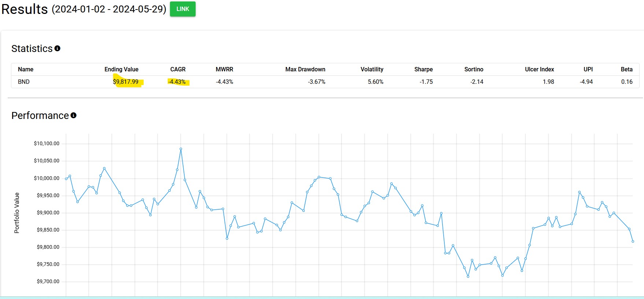Click the first data point of chart line
The image size is (644, 299).
click(66, 179)
